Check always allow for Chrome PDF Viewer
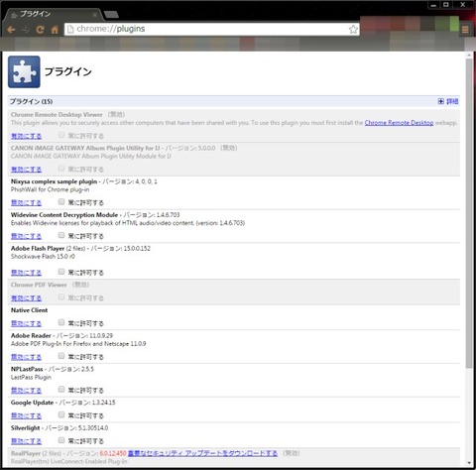Image resolution: width=476 pixels, height=470 pixels. 61,297
